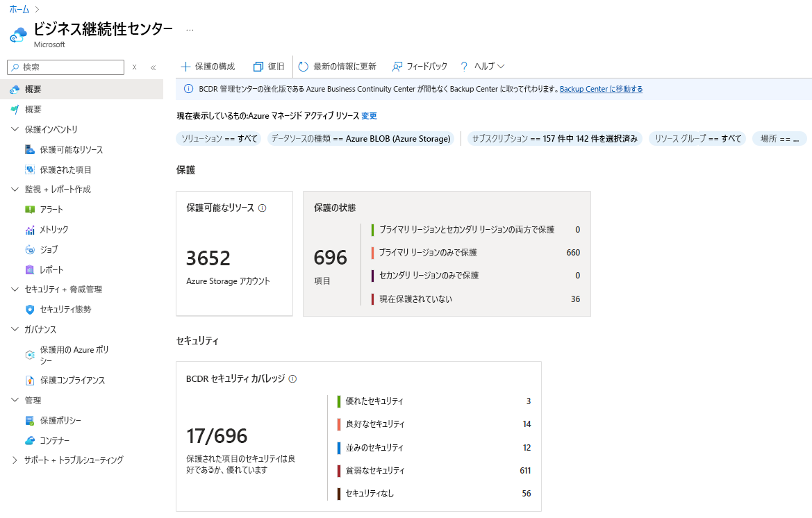Click the アラート icon in sidebar
The image size is (812, 518).
point(30,210)
